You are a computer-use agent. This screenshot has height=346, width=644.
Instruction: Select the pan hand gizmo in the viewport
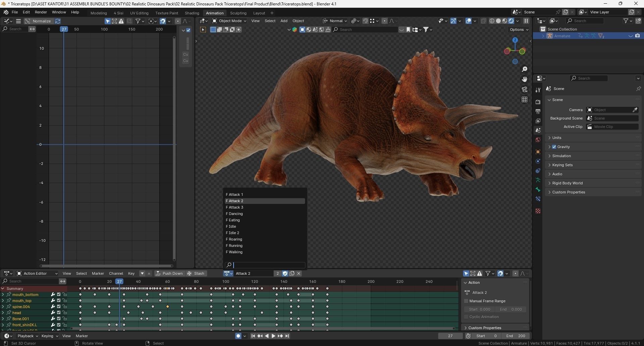(525, 79)
